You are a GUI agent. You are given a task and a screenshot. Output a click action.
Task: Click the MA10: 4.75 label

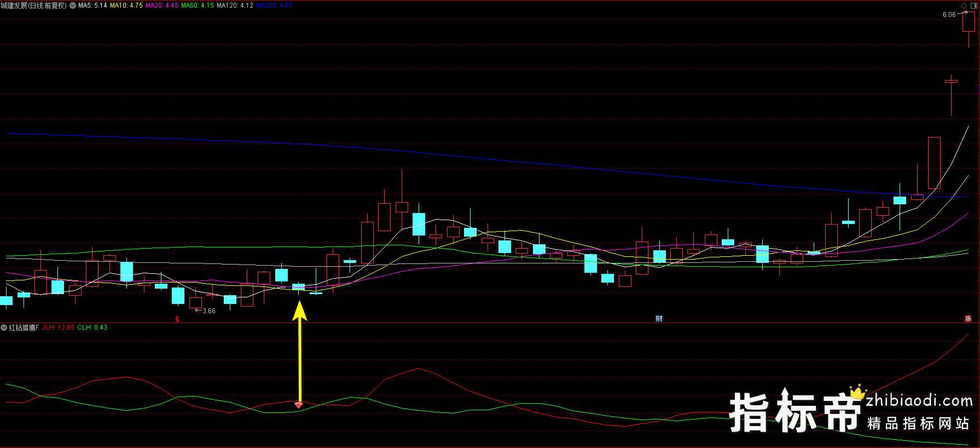[126, 5]
